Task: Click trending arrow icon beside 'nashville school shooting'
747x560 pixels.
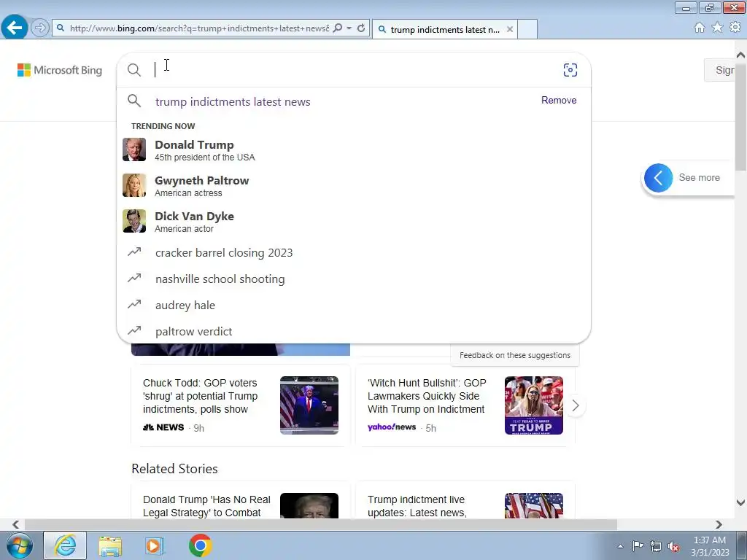Action: pyautogui.click(x=134, y=278)
